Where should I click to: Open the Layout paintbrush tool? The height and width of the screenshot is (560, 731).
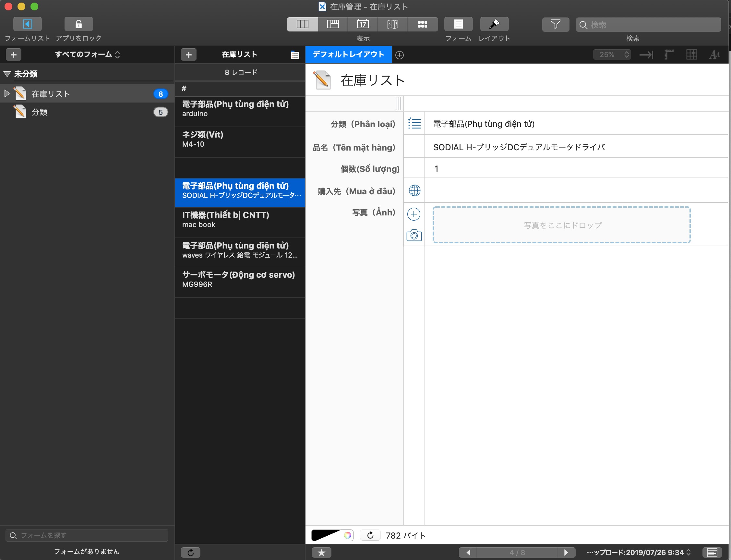click(494, 24)
